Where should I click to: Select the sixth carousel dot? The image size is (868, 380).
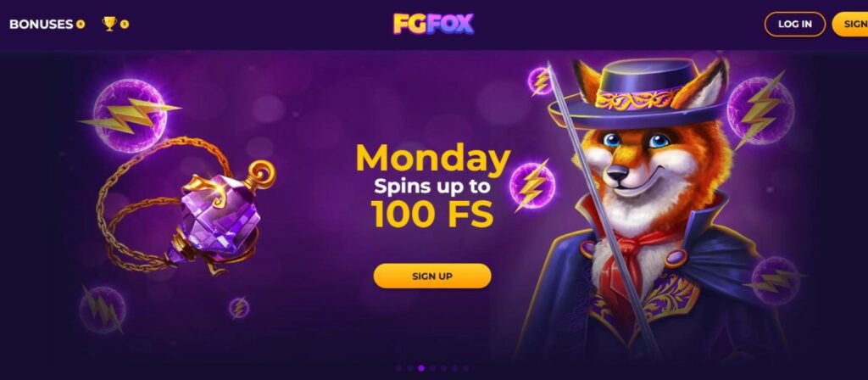pos(455,368)
